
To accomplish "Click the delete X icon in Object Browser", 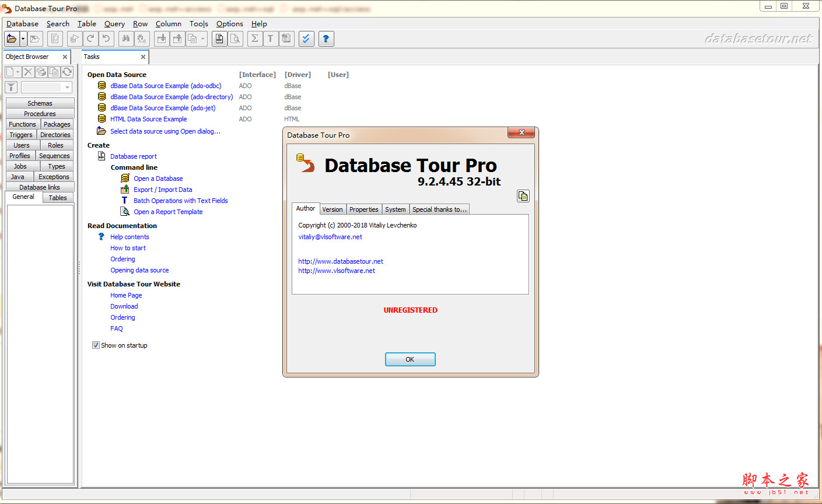I will 28,72.
